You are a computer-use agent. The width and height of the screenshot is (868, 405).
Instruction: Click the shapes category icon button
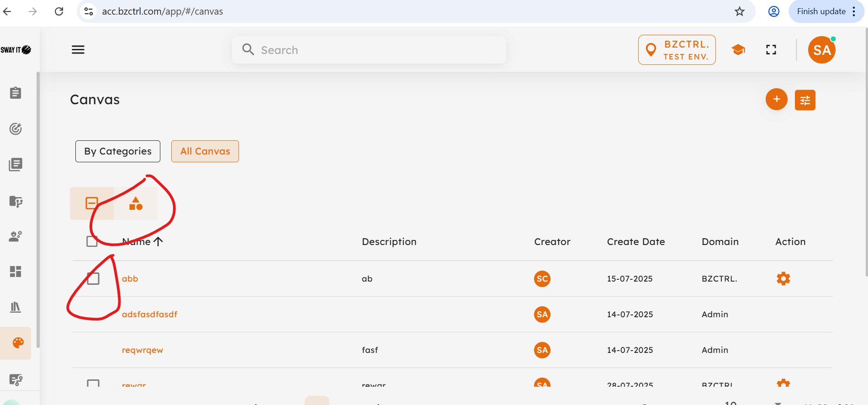136,203
